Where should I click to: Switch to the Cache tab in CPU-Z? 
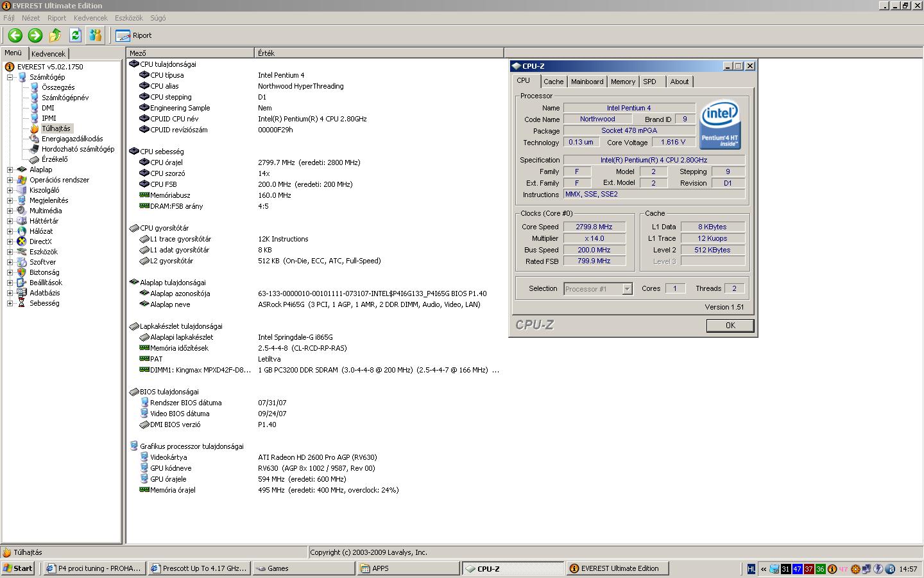(553, 82)
